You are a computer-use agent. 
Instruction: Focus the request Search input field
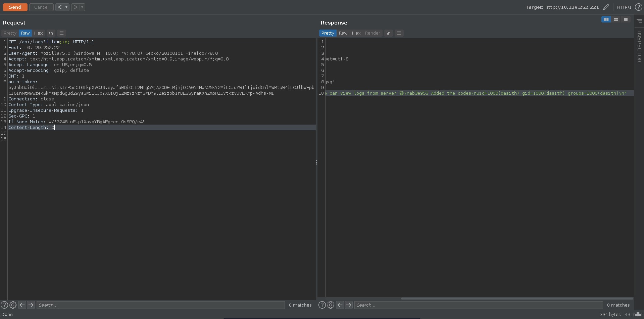pyautogui.click(x=160, y=305)
